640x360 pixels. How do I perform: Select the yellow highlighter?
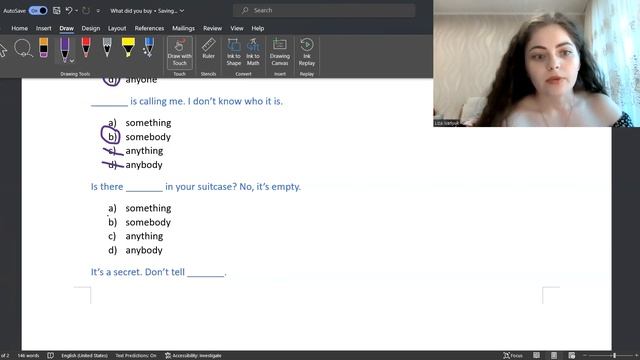(128, 47)
